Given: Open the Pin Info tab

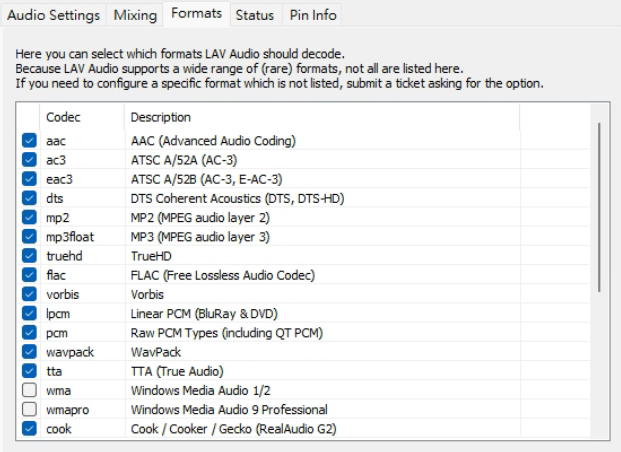Looking at the screenshot, I should click(x=312, y=15).
